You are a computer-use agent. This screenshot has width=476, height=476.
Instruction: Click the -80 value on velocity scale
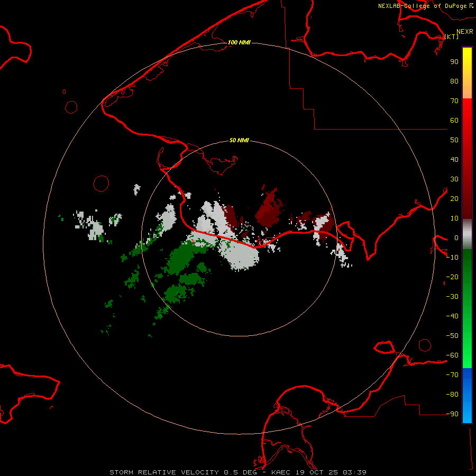click(x=452, y=395)
